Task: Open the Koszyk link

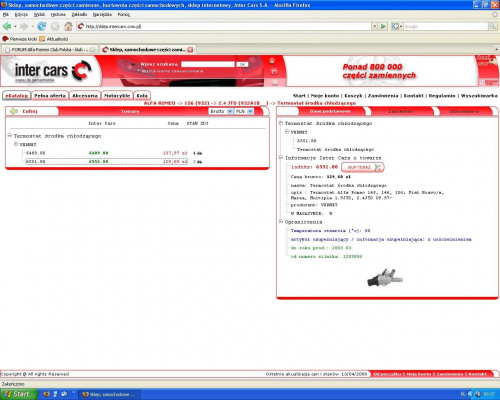Action: tap(353, 96)
